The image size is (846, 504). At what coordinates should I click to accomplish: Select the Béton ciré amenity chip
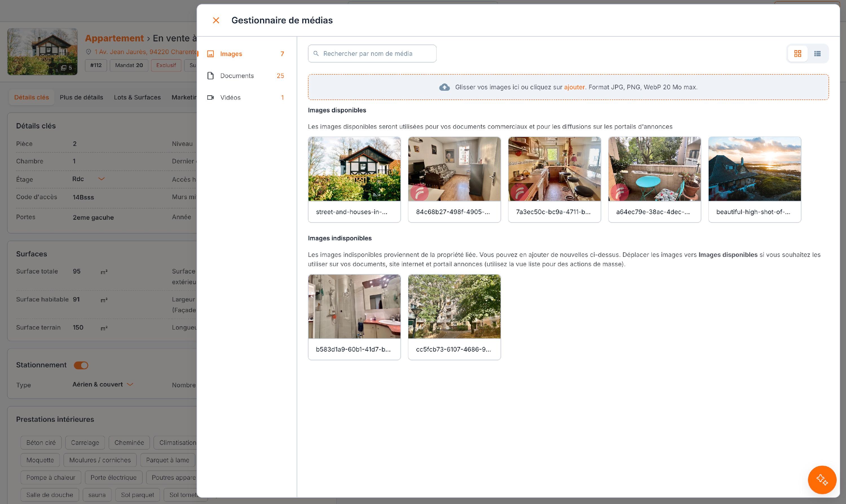coord(41,443)
